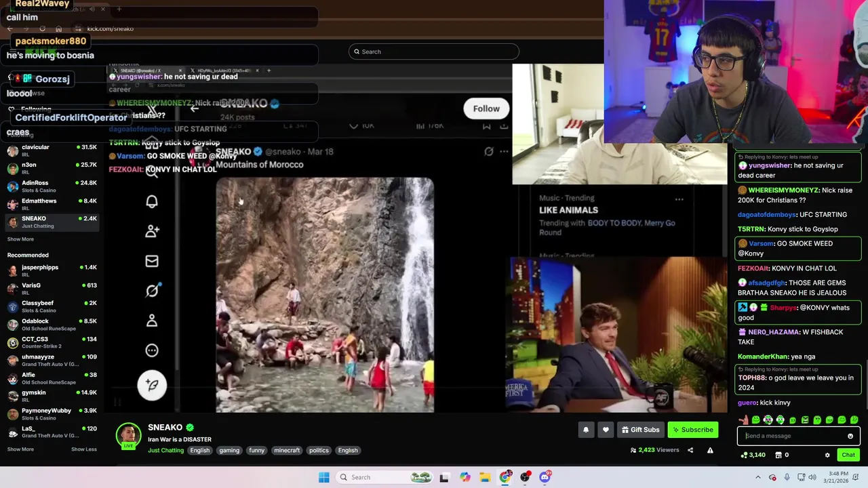Open three-dot menu on SNEAKO's post
This screenshot has width=868, height=488.
[x=504, y=152]
